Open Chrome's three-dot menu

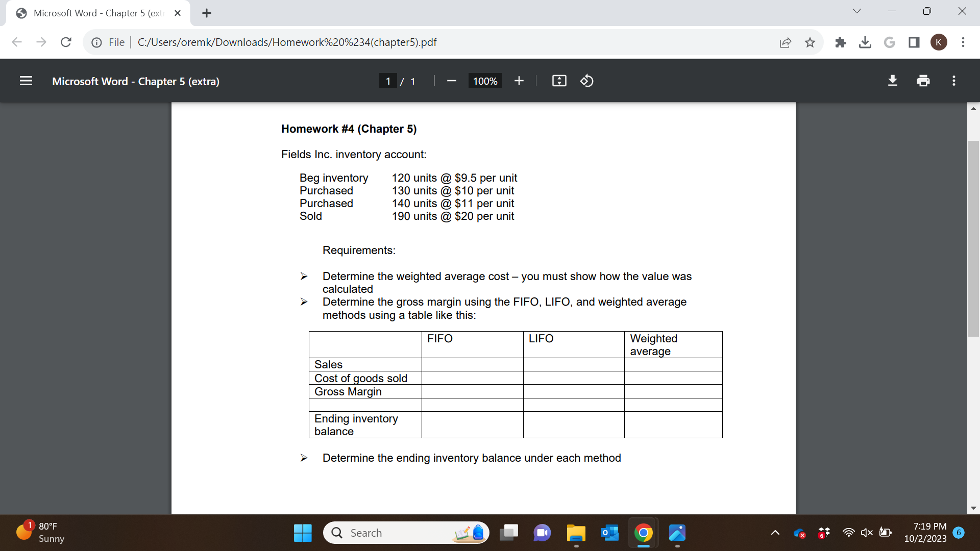click(964, 42)
